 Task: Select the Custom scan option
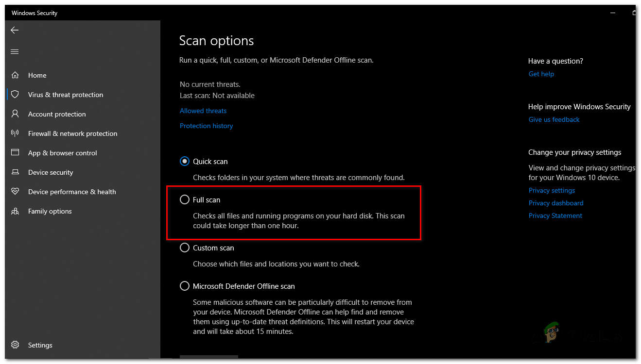click(x=185, y=248)
